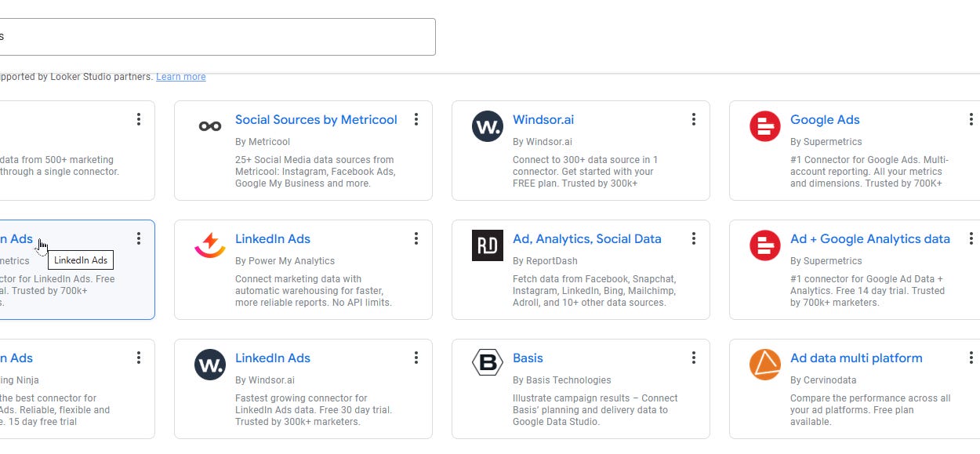Click the Basis hexagon logo icon

[x=488, y=363]
